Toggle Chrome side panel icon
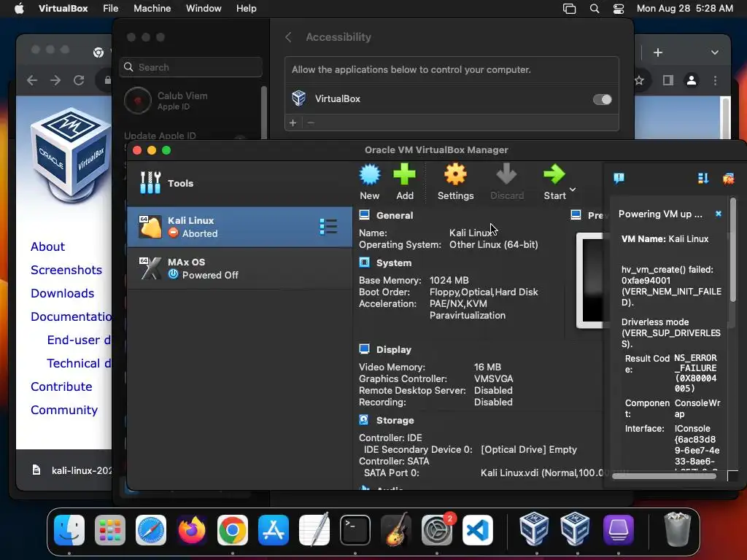 click(x=668, y=80)
